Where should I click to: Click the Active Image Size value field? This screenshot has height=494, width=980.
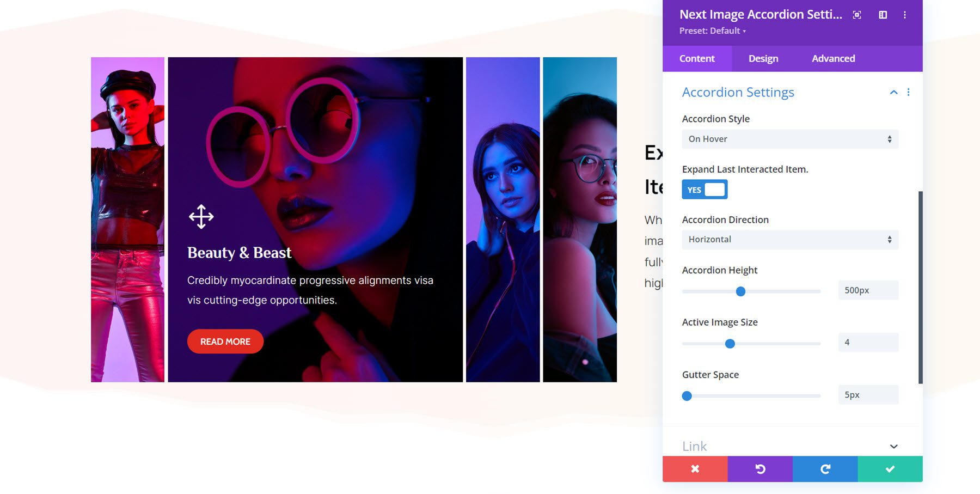pos(868,343)
